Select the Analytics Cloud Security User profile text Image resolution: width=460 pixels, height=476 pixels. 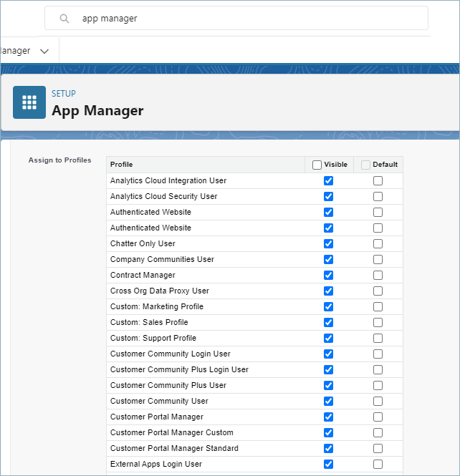point(164,196)
